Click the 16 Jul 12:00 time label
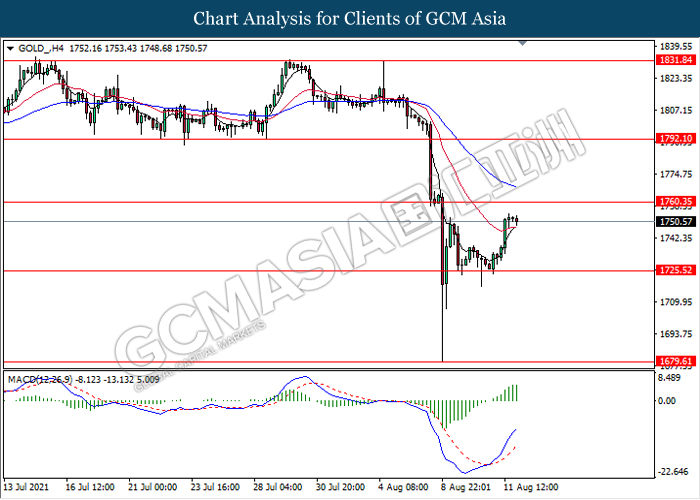The image size is (700, 500). click(90, 487)
